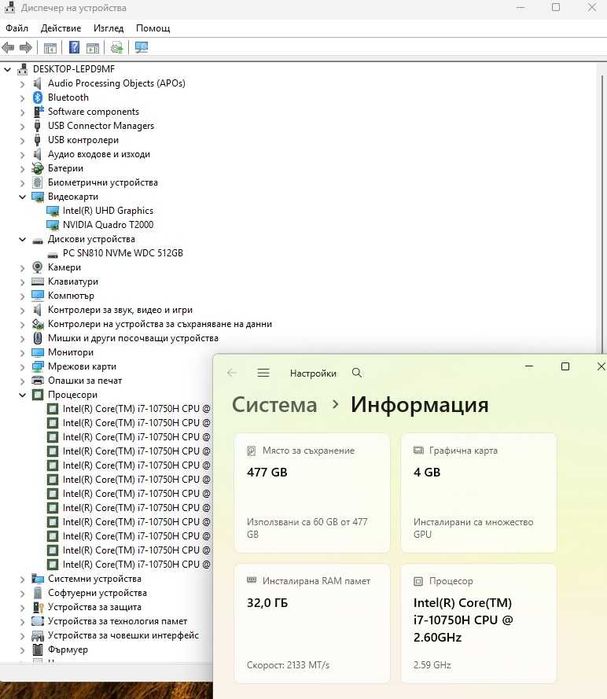This screenshot has height=699, width=607.
Task: Click the blue Help question mark toolbar icon
Action: (x=74, y=47)
